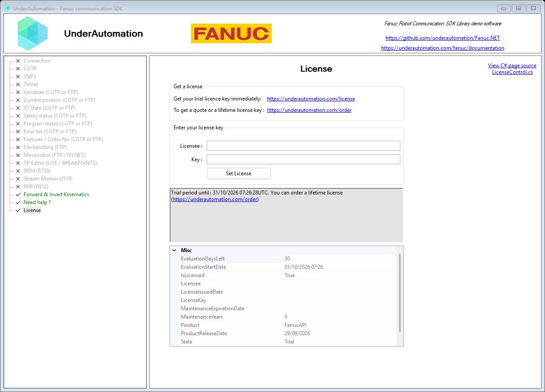Click the View C# page source link
545x392 pixels.
512,66
